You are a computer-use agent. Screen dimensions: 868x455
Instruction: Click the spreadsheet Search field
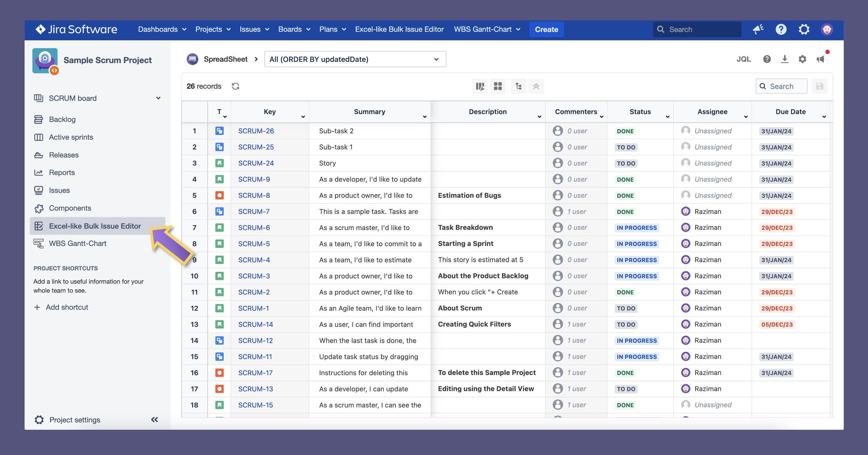pos(781,86)
